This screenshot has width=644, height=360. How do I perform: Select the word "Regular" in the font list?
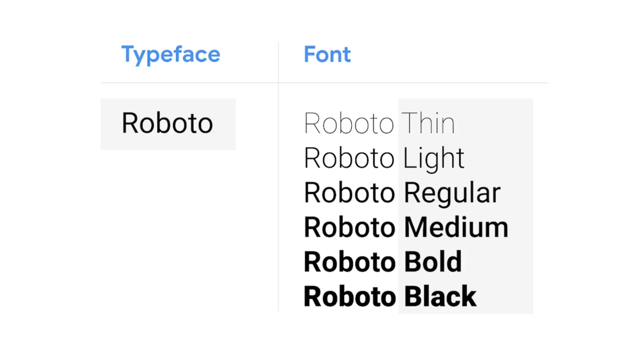[x=452, y=193]
